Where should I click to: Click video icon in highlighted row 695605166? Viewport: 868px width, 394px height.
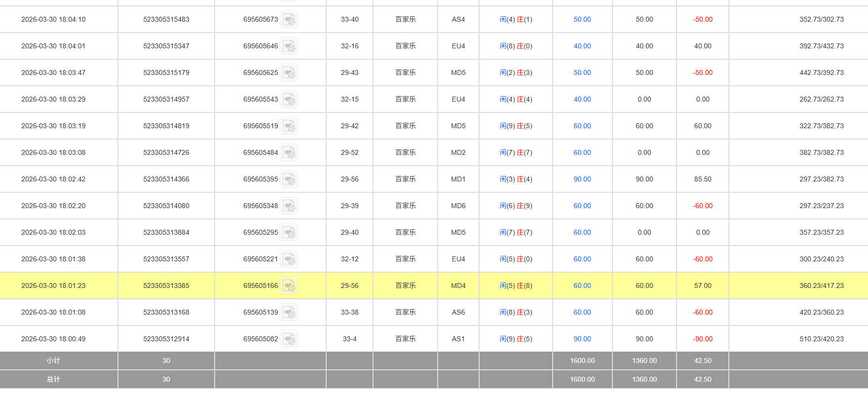289,286
